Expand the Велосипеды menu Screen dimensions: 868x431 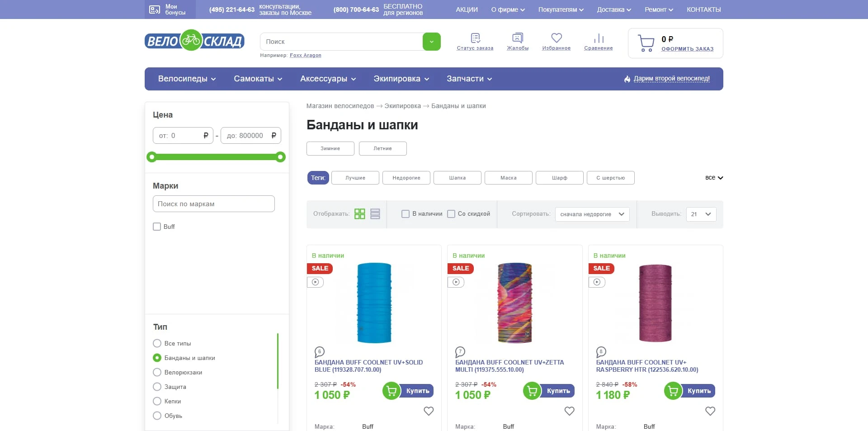[x=187, y=79]
